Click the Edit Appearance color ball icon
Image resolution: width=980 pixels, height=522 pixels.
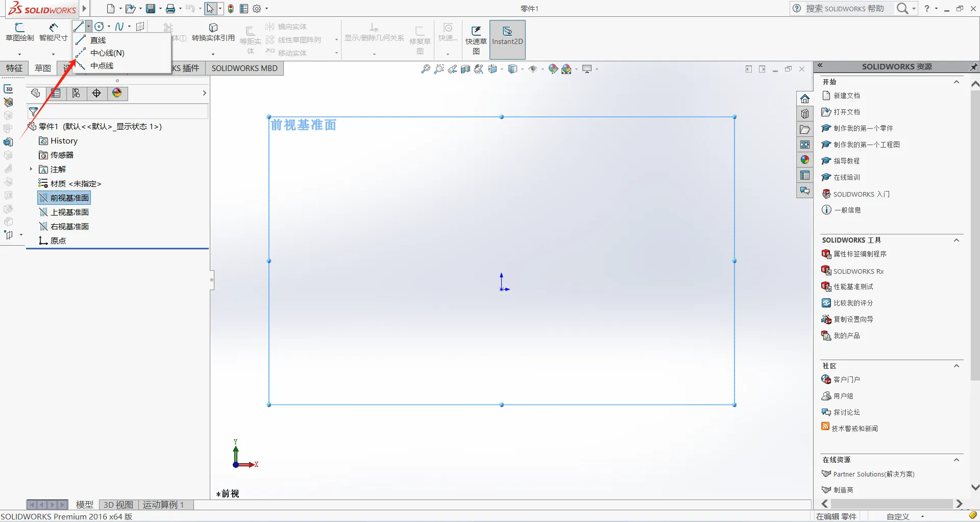tap(553, 69)
